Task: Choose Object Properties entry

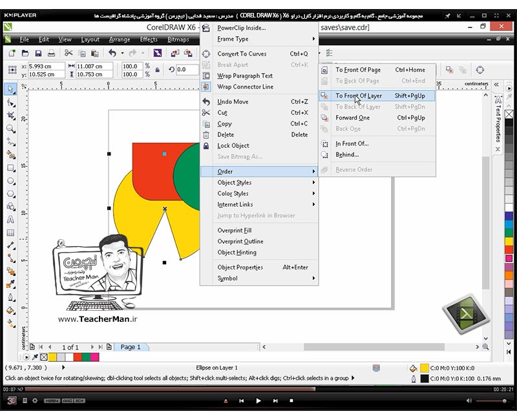Action: pyautogui.click(x=259, y=268)
